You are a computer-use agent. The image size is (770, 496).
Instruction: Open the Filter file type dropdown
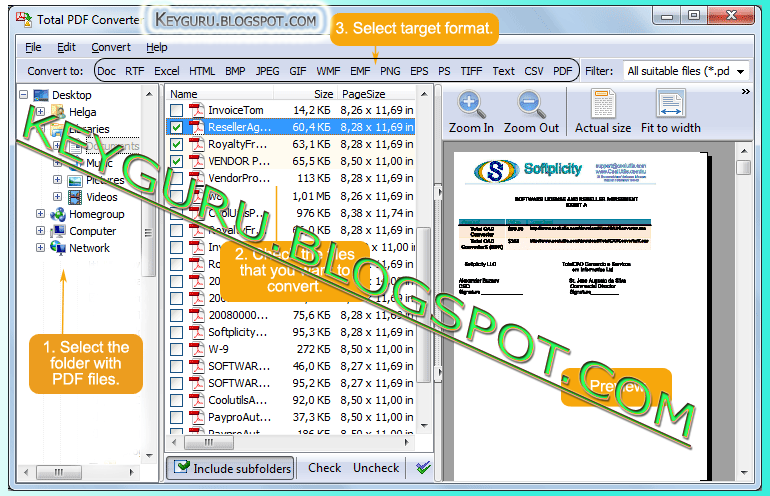(x=741, y=72)
